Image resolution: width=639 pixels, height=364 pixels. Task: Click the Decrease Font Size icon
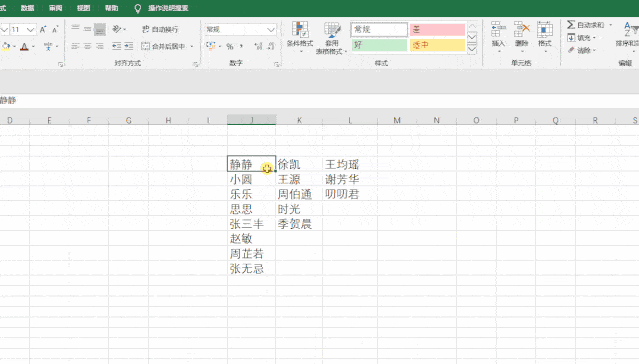click(55, 29)
